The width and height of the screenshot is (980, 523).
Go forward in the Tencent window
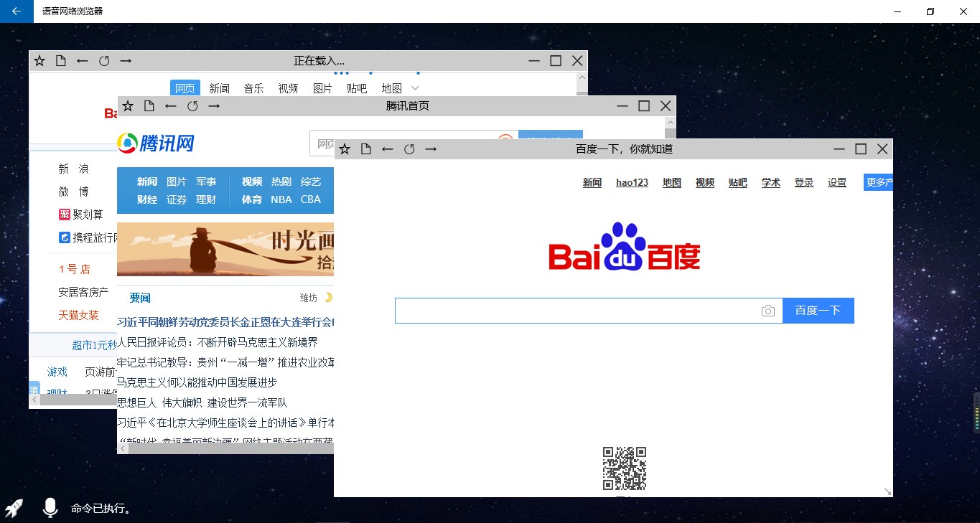click(x=214, y=106)
